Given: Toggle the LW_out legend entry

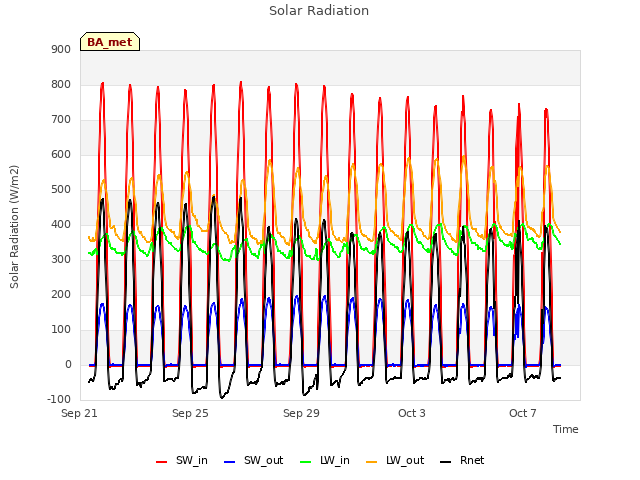Looking at the screenshot, I should click(x=395, y=460).
